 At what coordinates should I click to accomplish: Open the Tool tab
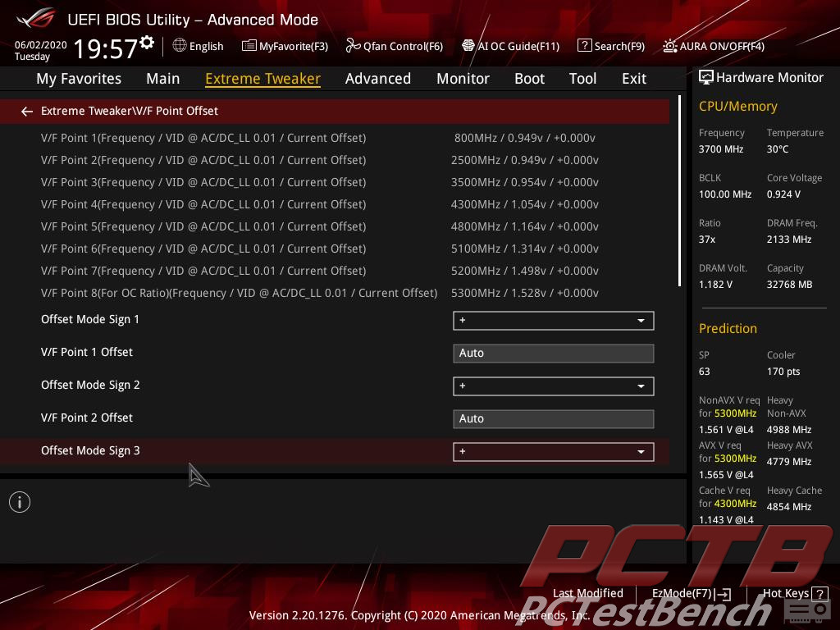click(583, 79)
